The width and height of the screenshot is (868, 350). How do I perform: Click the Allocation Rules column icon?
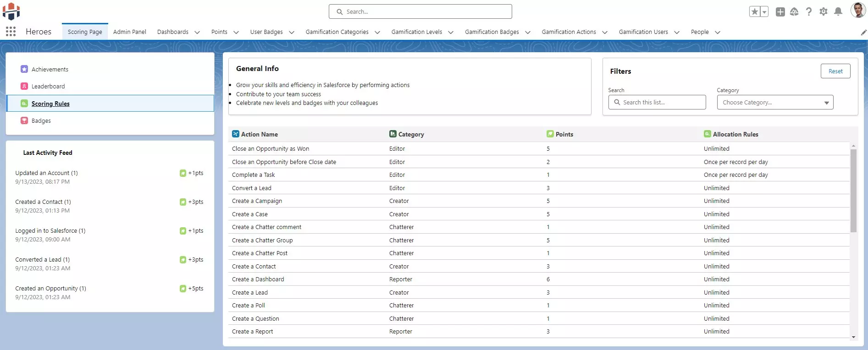tap(708, 134)
